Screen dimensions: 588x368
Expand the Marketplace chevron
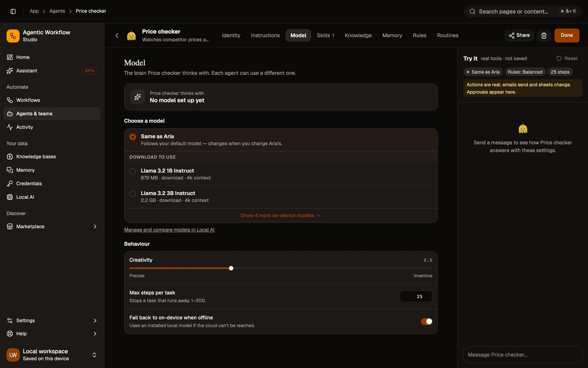point(95,226)
